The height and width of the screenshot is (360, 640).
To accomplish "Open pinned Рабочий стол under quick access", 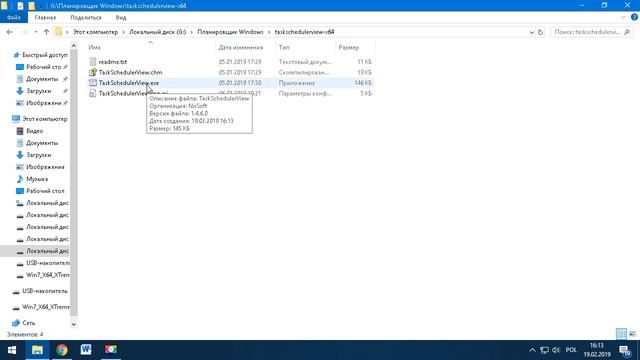I will [x=44, y=67].
